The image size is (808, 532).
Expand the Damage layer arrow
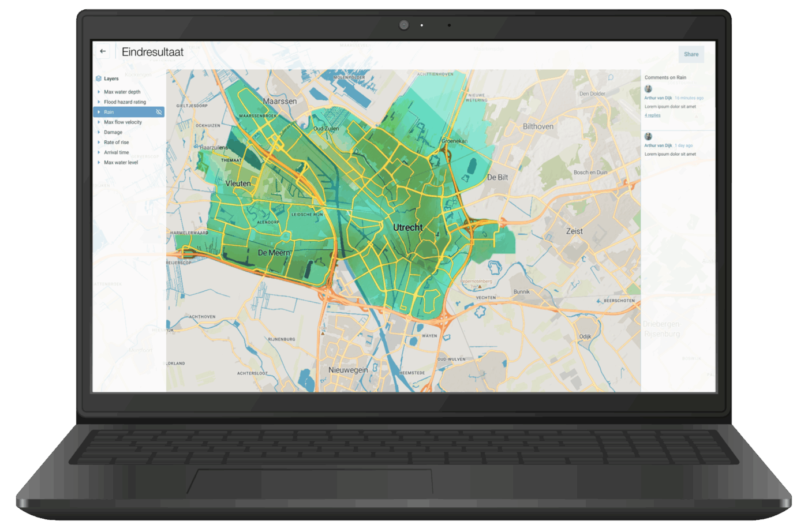pyautogui.click(x=99, y=132)
